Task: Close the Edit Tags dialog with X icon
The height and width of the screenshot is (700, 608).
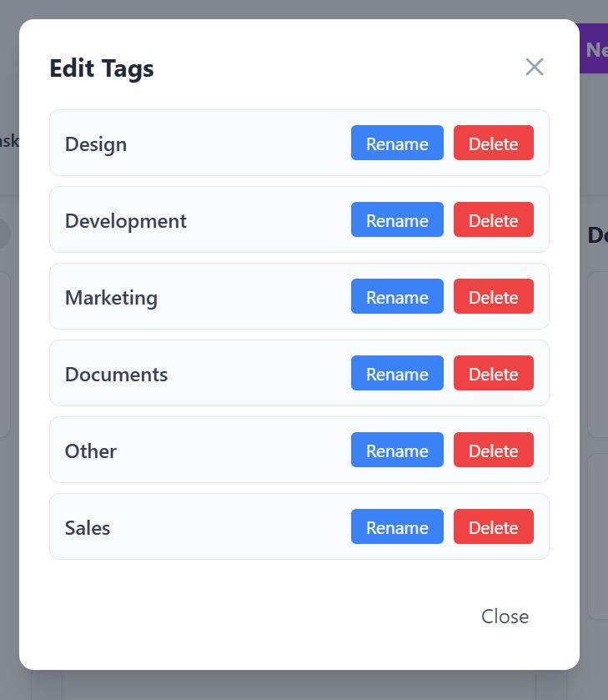Action: pos(535,68)
